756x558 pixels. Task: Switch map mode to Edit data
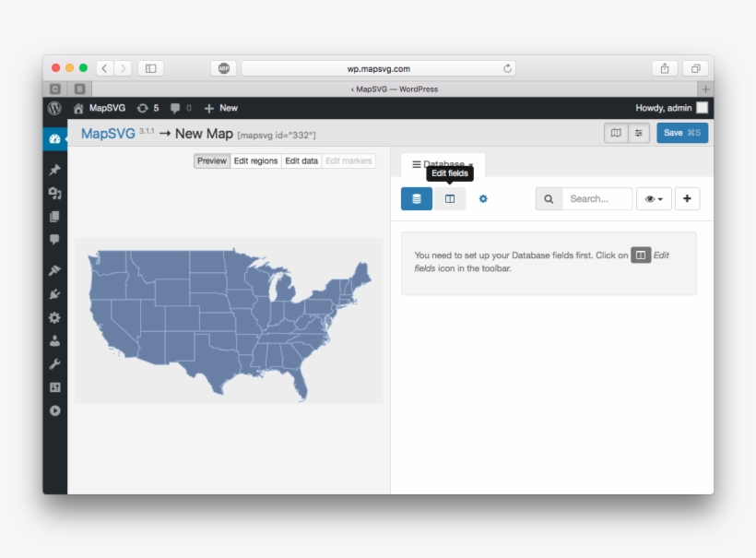(x=301, y=160)
